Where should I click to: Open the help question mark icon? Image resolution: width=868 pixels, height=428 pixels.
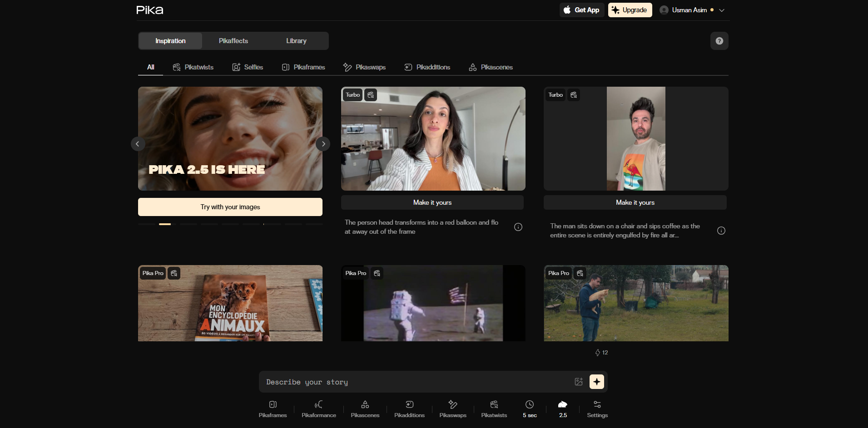(719, 41)
